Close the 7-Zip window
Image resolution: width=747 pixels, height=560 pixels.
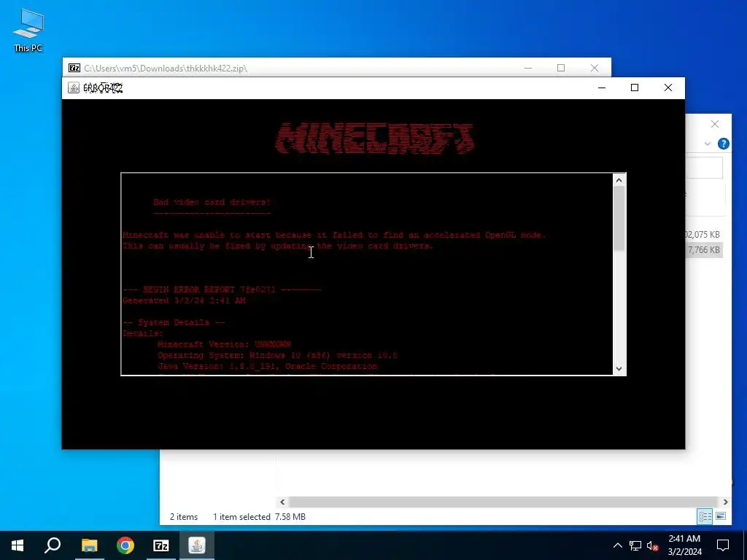coord(595,68)
